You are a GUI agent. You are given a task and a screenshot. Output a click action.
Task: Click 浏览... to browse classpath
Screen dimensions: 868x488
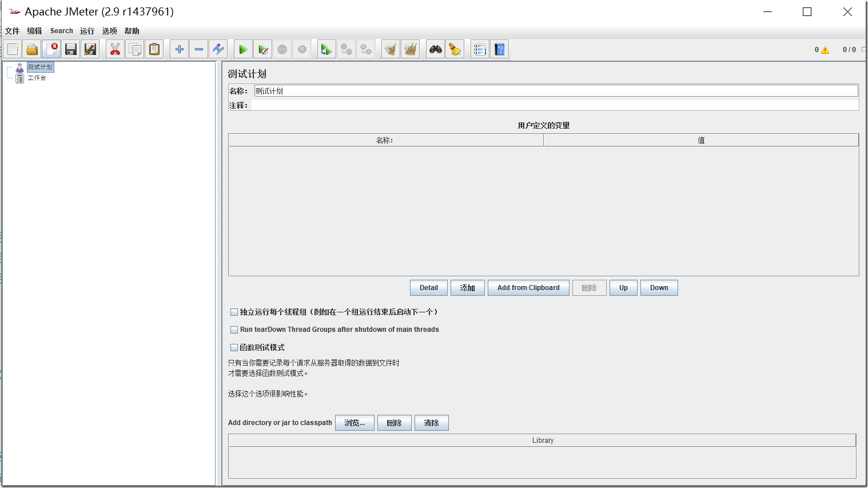355,423
